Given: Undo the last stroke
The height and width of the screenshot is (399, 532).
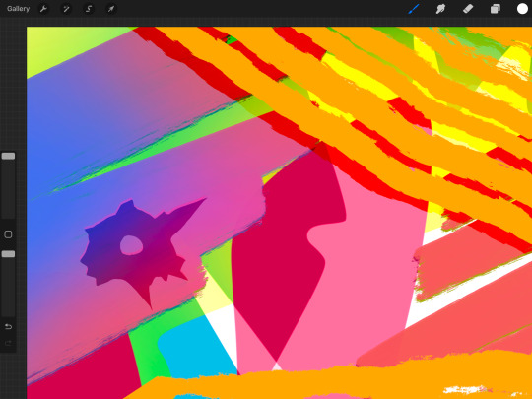Looking at the screenshot, I should 8,327.
